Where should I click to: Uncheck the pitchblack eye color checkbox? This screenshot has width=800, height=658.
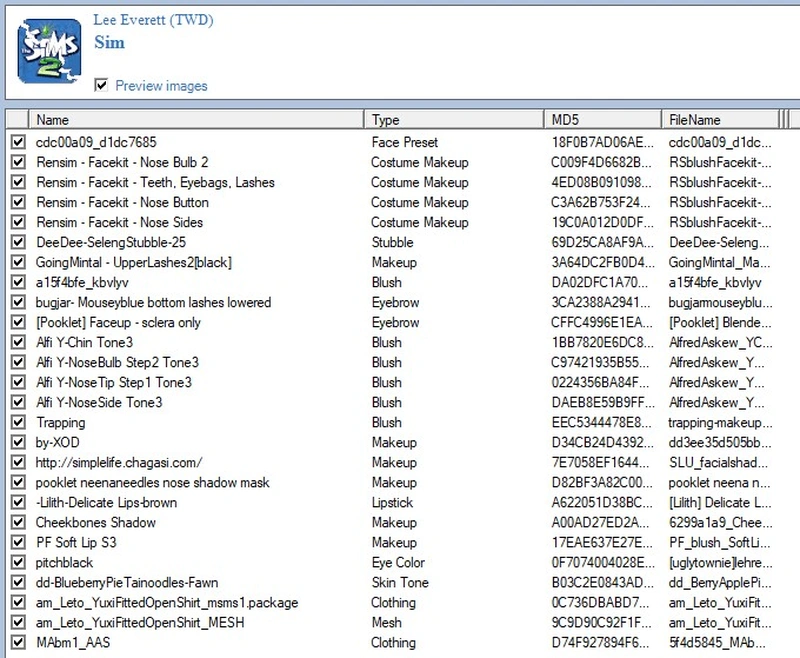18,562
